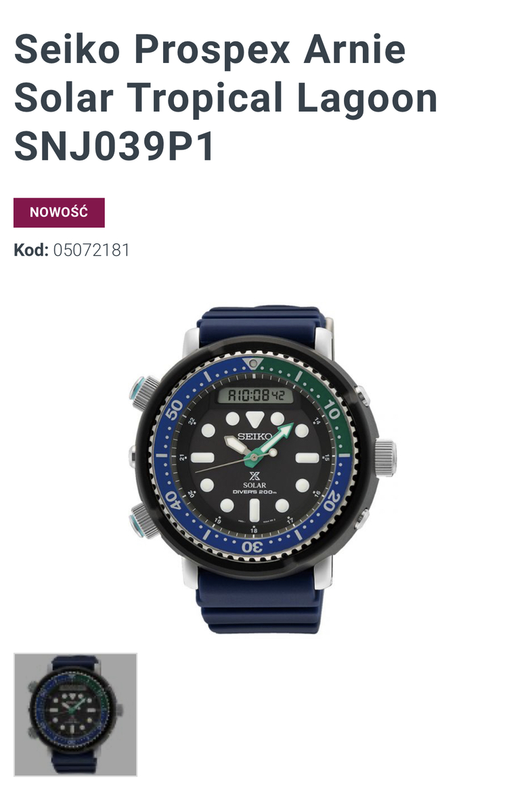Click the main Seiko watch image

263,470
